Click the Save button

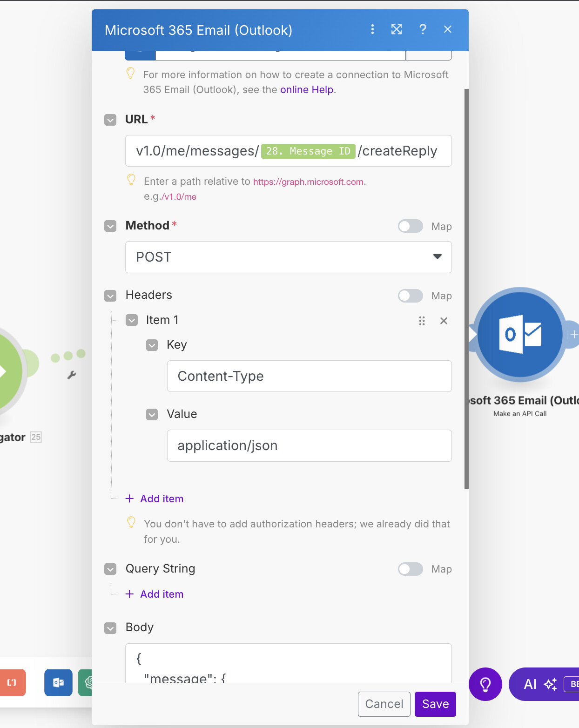click(x=435, y=704)
